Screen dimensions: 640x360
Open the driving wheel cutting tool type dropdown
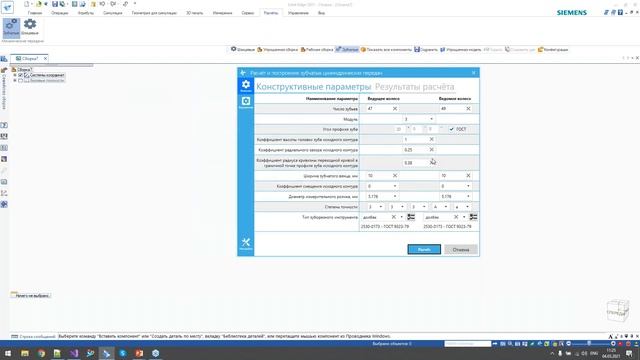pyautogui.click(x=402, y=217)
